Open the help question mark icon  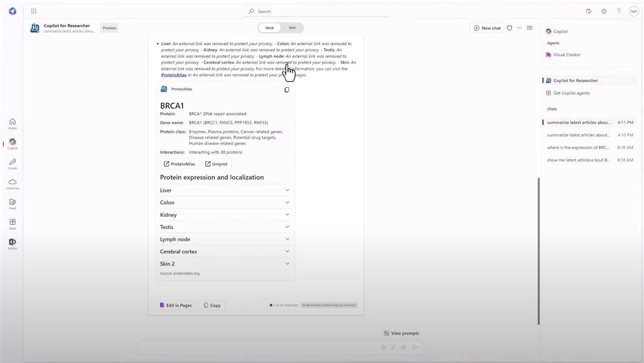(619, 11)
